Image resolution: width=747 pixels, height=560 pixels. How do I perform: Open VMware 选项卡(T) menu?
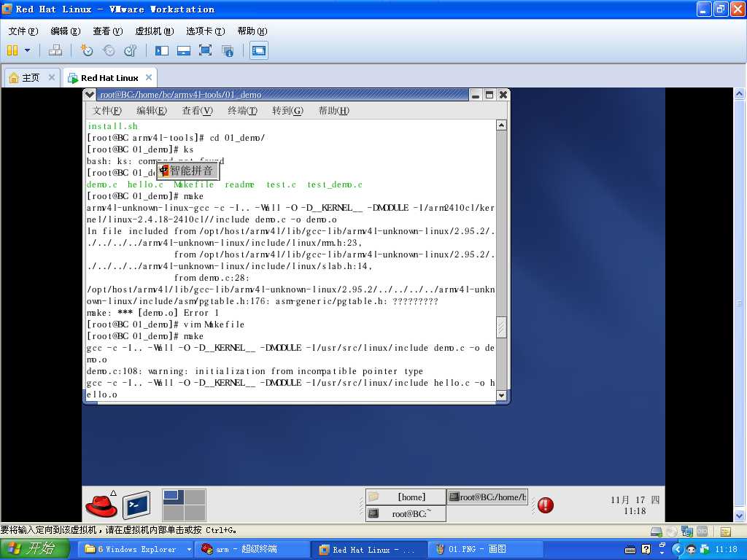click(x=205, y=31)
